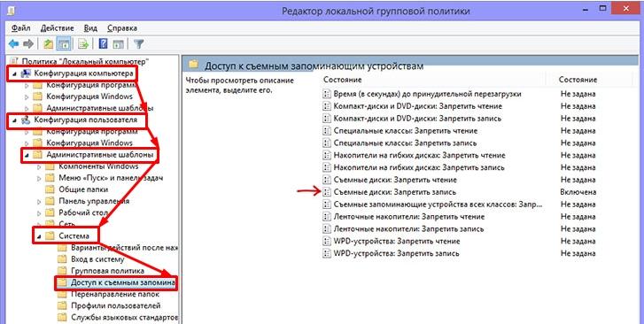
Task: Click the Службы языковых стандартов folder icon
Action: [62, 317]
